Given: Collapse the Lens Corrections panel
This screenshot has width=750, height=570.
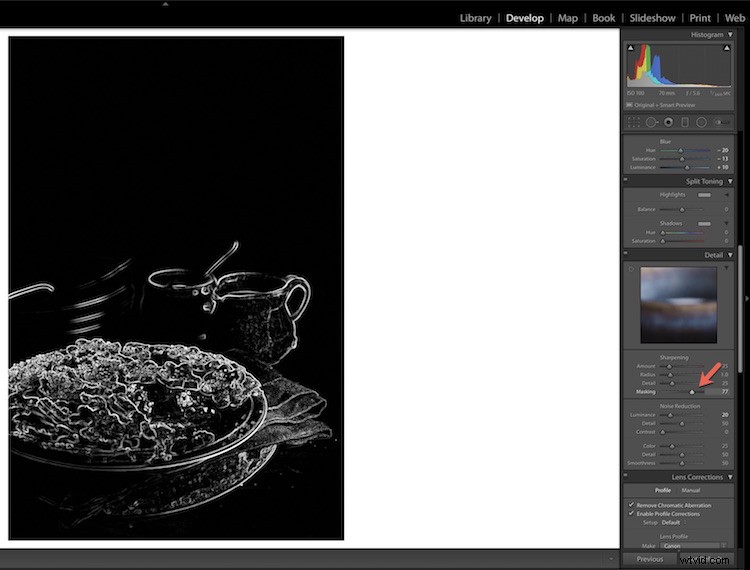Looking at the screenshot, I should tap(730, 477).
